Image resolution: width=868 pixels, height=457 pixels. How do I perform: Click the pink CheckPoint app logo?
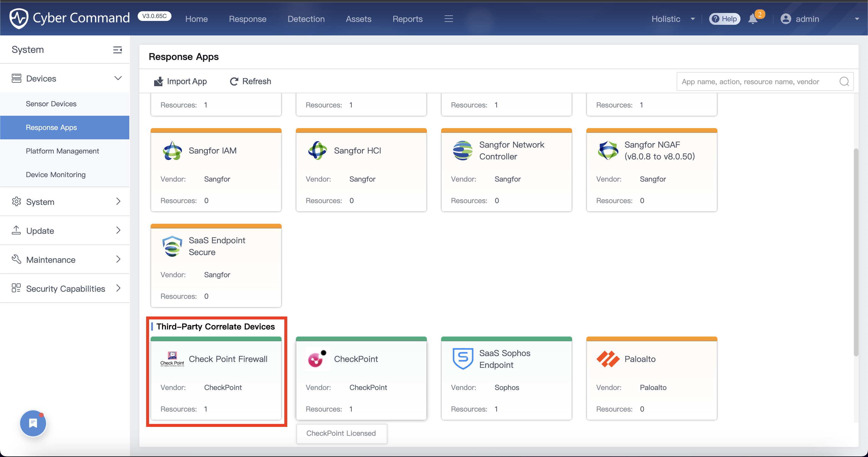tap(317, 359)
